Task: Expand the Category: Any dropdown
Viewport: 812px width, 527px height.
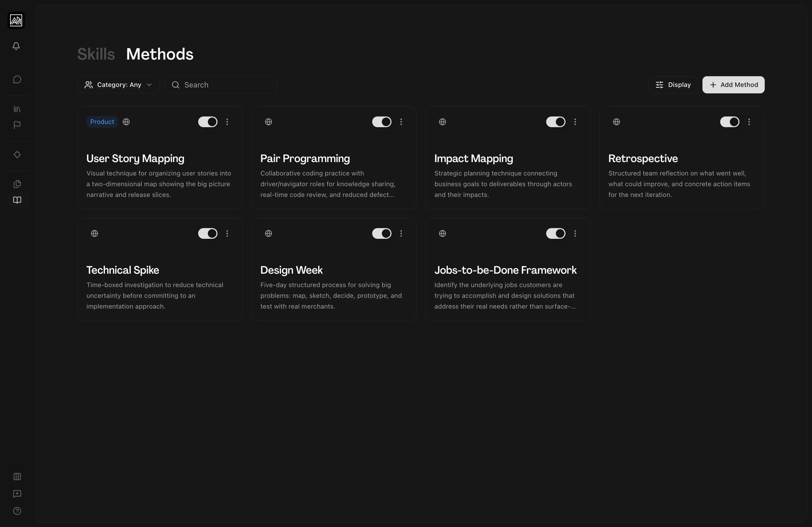Action: pyautogui.click(x=118, y=85)
